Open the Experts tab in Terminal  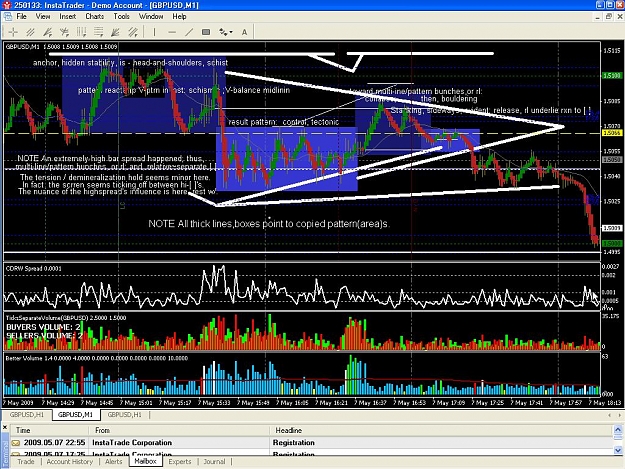[180, 462]
